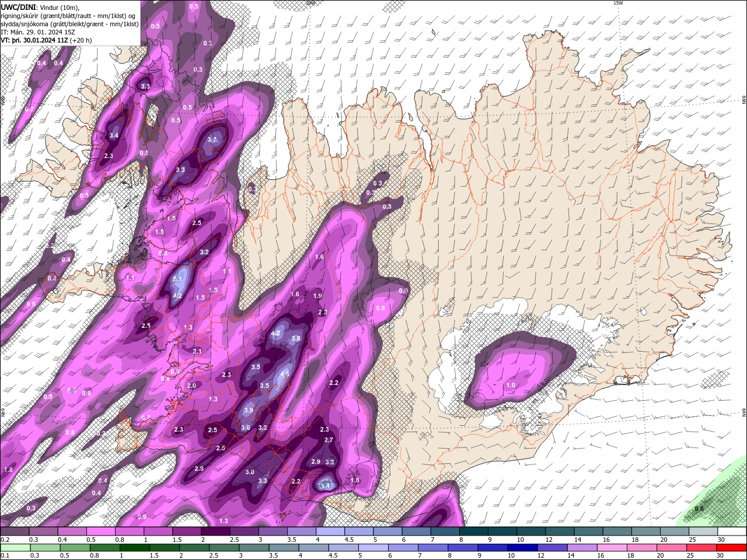This screenshot has height=560, width=747.
Task: Click the 0.1 label of the green rain legend
Action: click(4, 555)
